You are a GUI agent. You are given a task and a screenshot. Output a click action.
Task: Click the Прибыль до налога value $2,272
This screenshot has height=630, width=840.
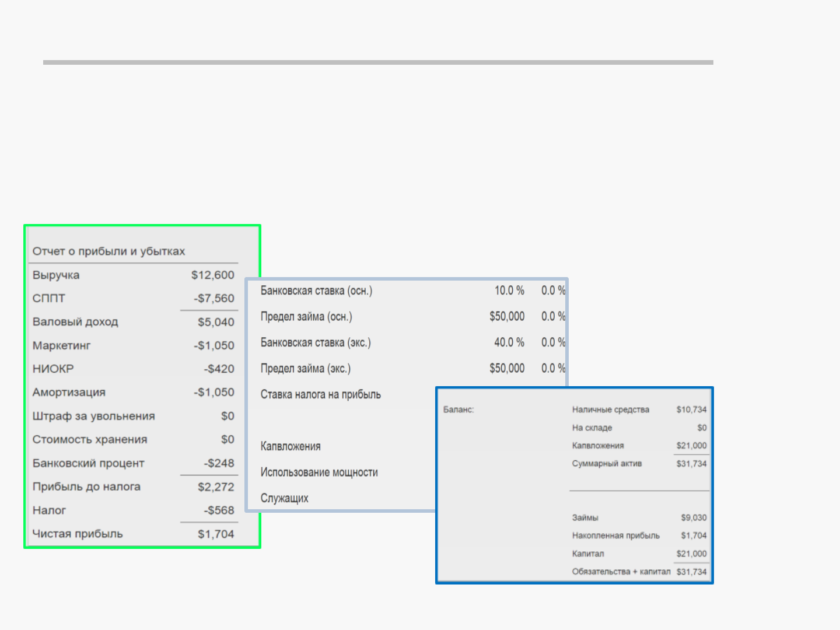pyautogui.click(x=215, y=487)
